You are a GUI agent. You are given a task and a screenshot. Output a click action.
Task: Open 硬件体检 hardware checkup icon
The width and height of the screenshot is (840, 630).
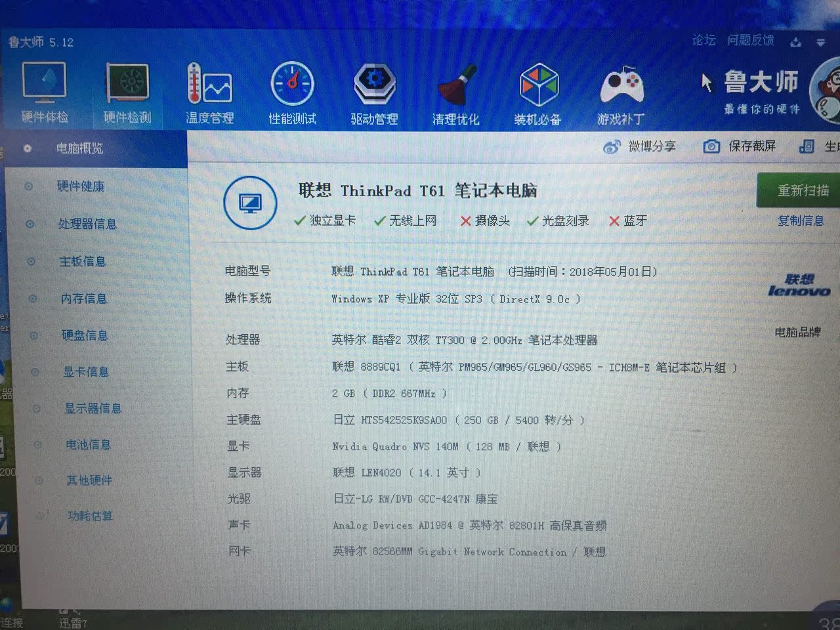(x=44, y=92)
